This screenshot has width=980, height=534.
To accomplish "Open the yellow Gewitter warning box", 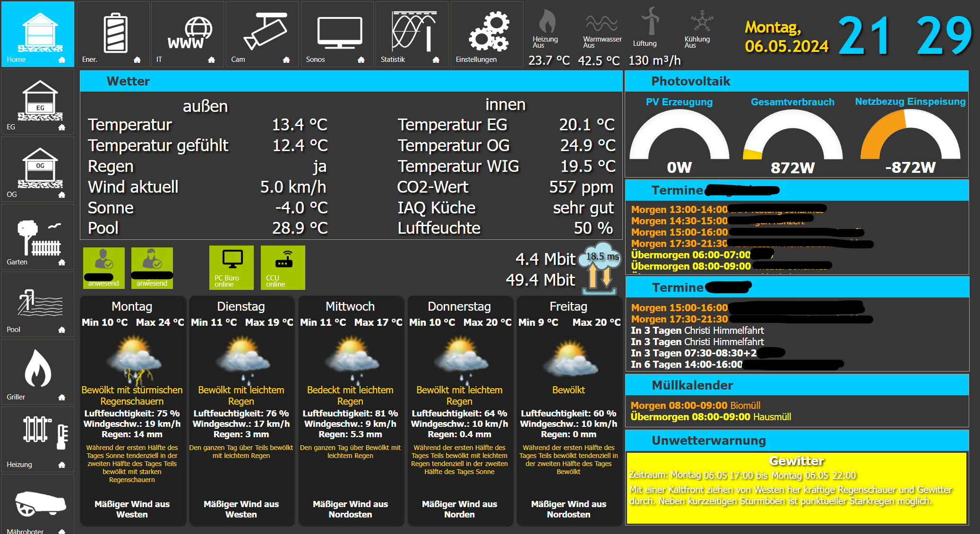I will (x=797, y=488).
